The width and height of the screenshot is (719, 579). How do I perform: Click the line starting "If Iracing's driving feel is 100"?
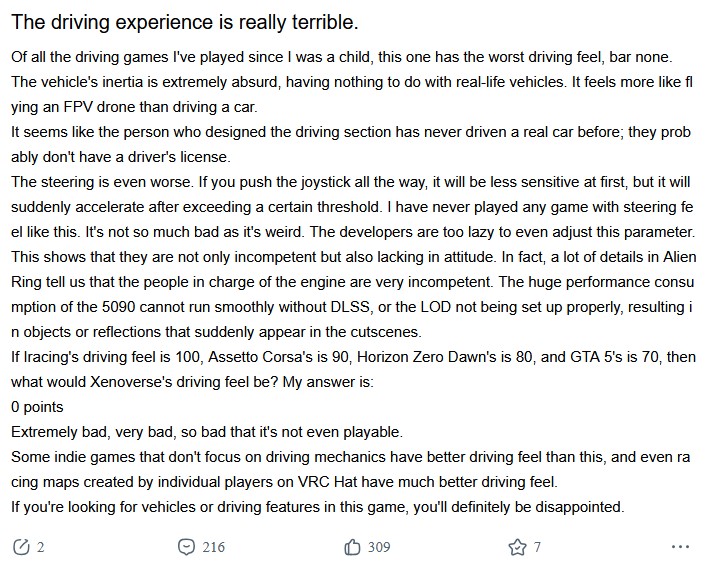(x=350, y=357)
